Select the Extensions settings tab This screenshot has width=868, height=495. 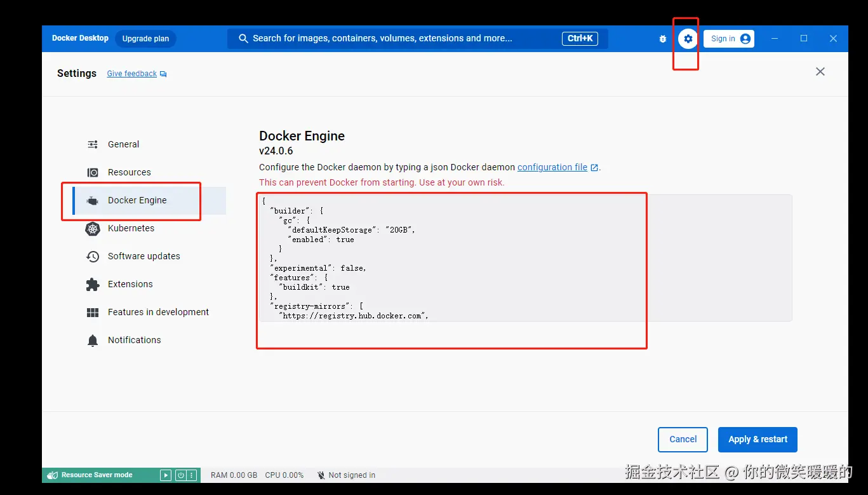[x=149, y=284]
